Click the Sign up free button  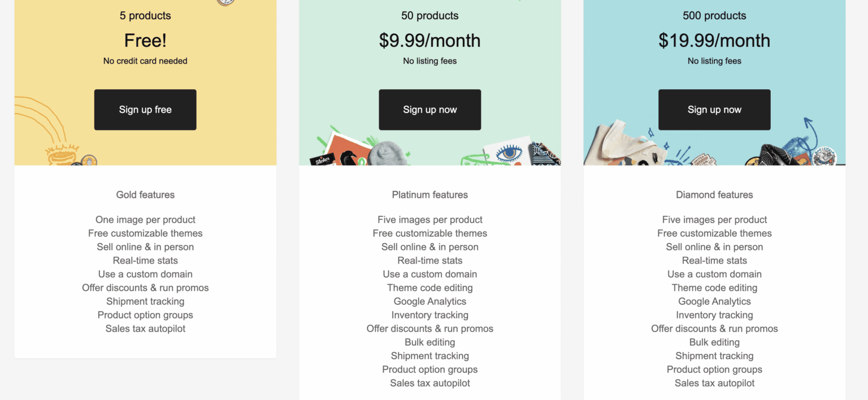145,110
